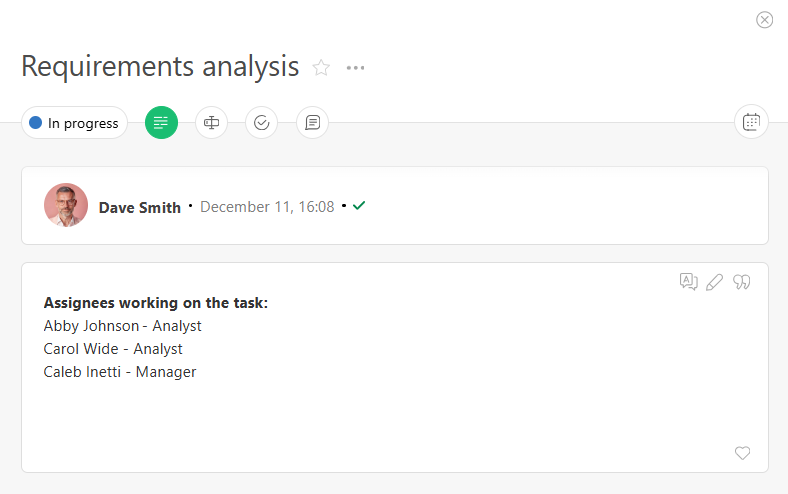Open the custom fields tab icon

(x=211, y=123)
